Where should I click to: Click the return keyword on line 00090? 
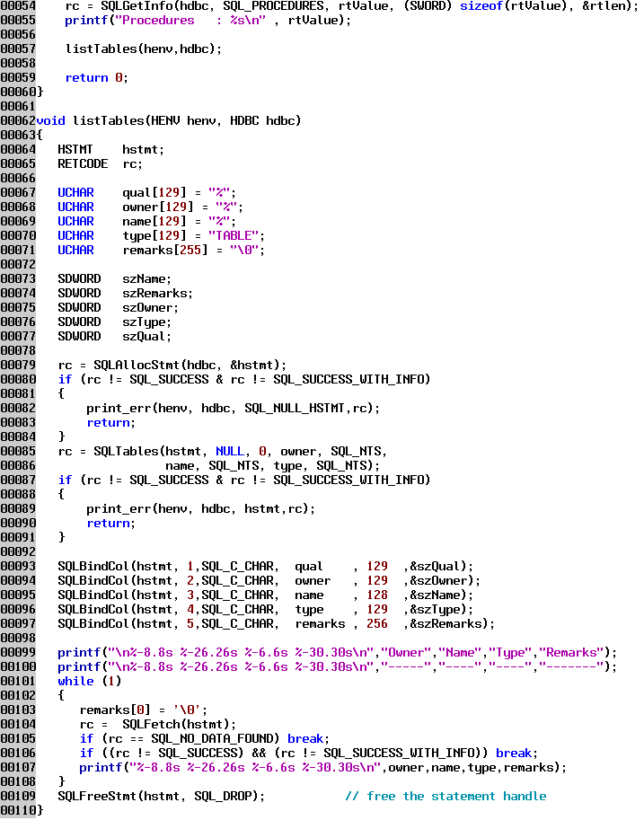tap(108, 524)
